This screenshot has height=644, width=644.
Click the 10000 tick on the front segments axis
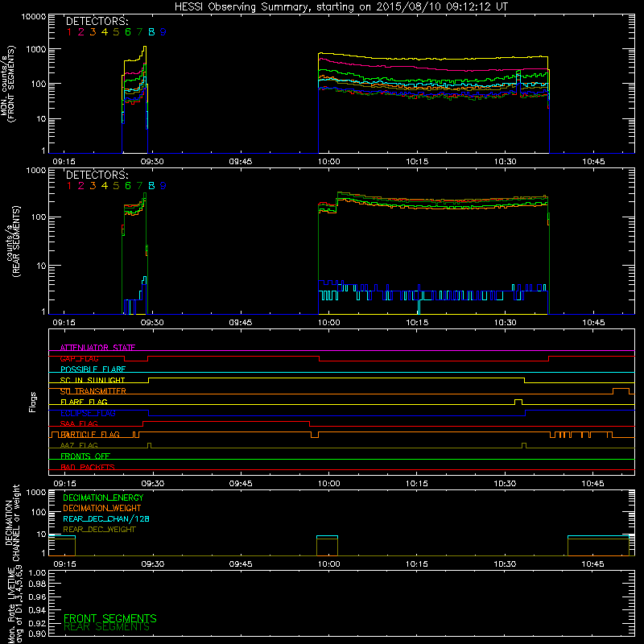tap(34, 17)
